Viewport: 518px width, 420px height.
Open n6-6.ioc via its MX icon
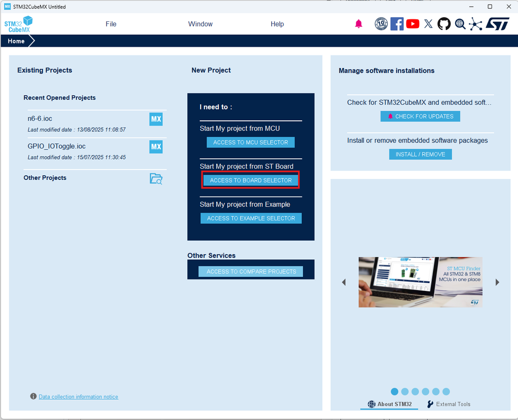point(156,119)
